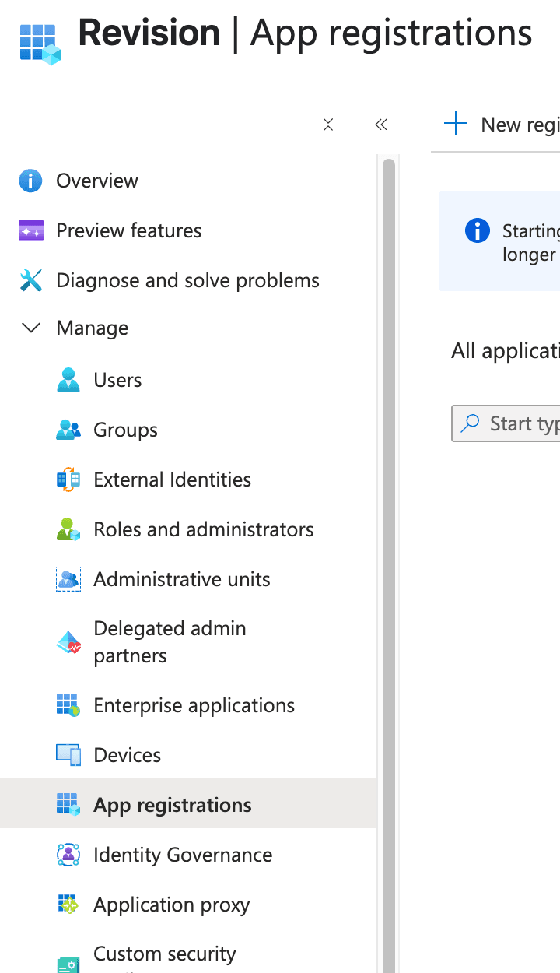Select the All applications tab
This screenshot has width=560, height=973.
tap(506, 350)
